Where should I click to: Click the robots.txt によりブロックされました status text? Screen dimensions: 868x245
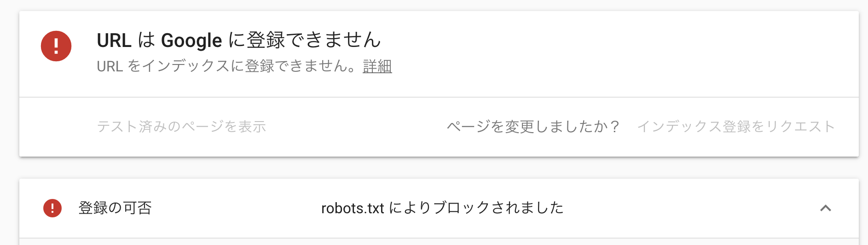click(x=442, y=208)
